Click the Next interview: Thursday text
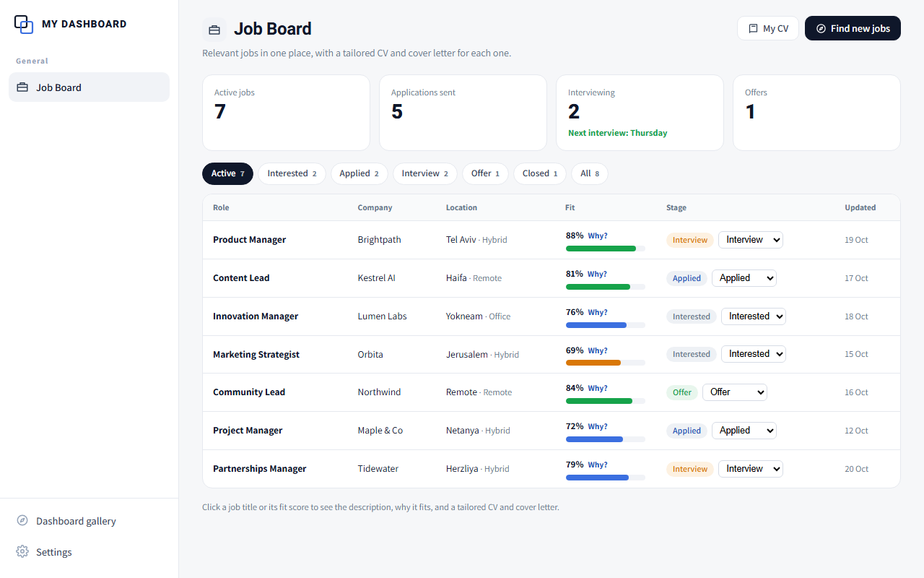The image size is (924, 578). tap(618, 133)
